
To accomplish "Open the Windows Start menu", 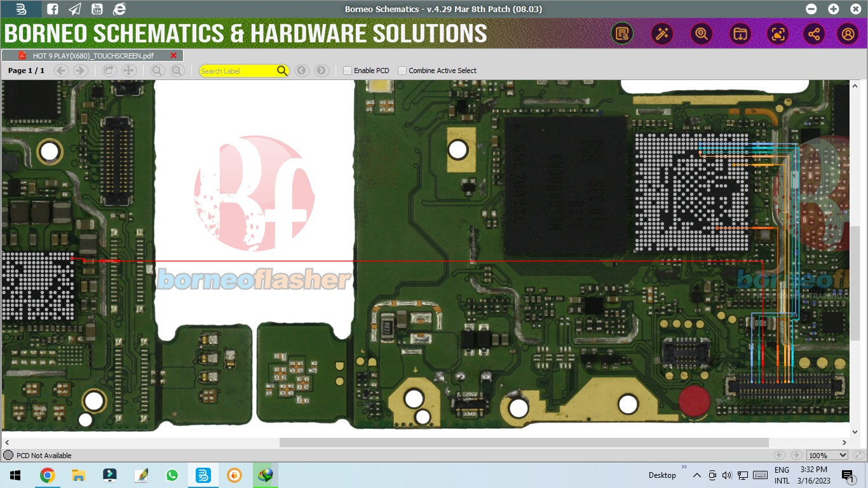I will (15, 475).
